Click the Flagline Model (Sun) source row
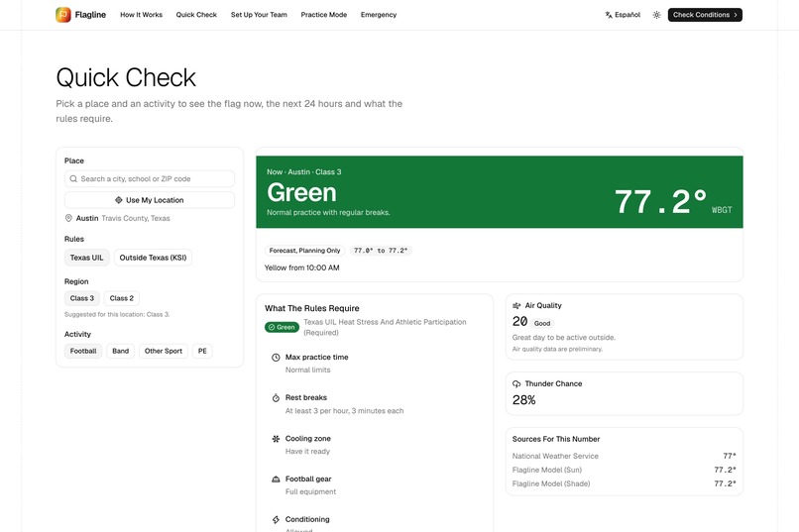Image resolution: width=799 pixels, height=532 pixels. coord(625,470)
